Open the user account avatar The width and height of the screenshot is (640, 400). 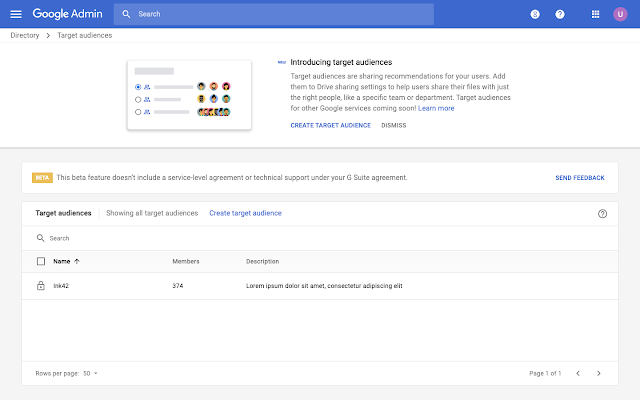click(620, 14)
